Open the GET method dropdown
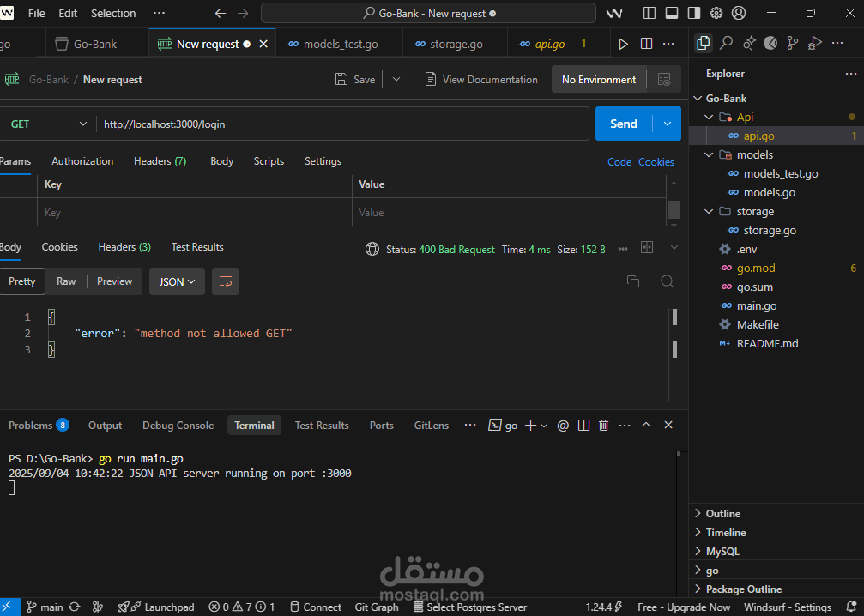The height and width of the screenshot is (616, 864). coord(49,124)
